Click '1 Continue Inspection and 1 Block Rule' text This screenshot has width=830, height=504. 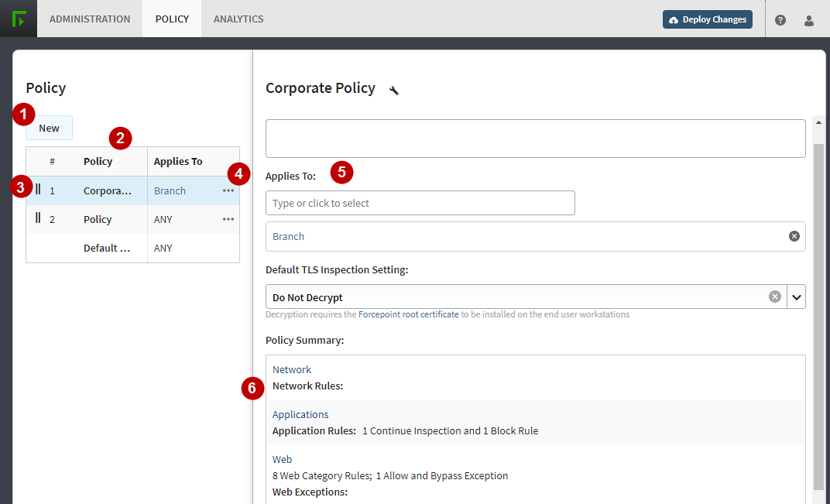[451, 431]
